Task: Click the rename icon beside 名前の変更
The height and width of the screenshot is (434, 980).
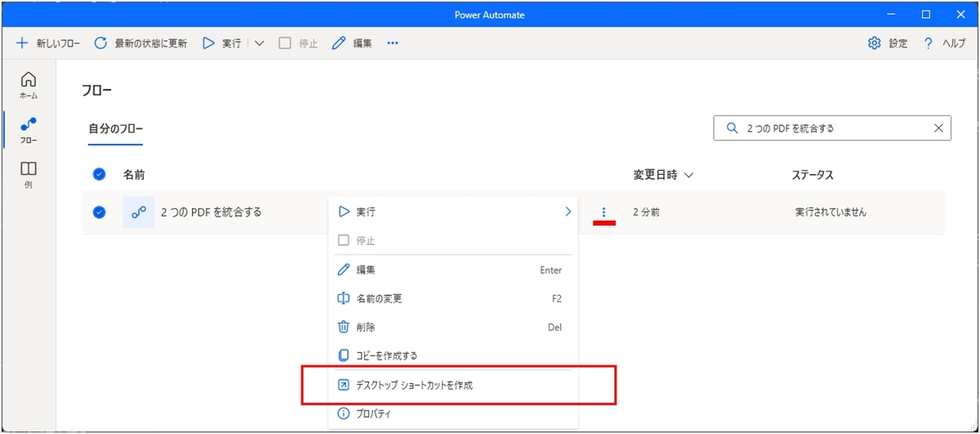Action: pos(344,298)
